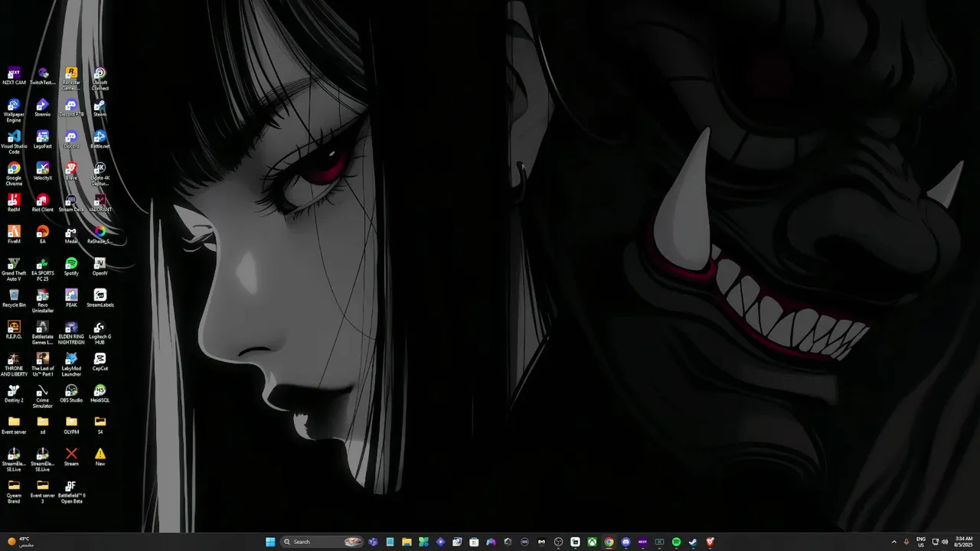980x551 pixels.
Task: Select the Qyeam Brand folder
Action: click(x=14, y=492)
